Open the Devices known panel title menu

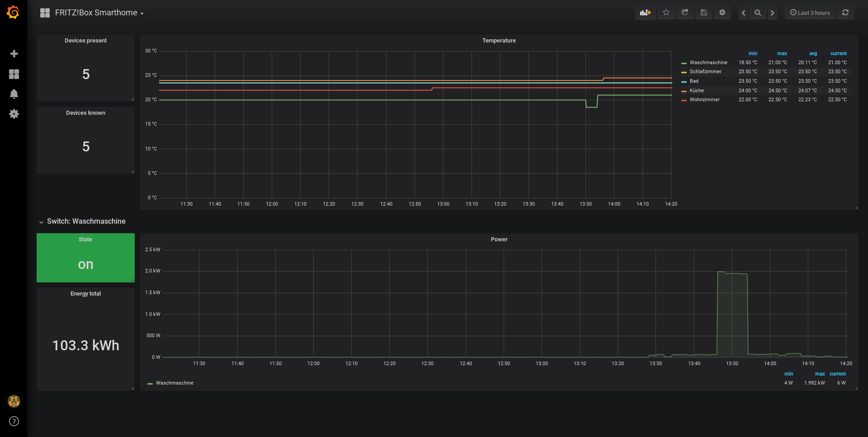[x=85, y=113]
